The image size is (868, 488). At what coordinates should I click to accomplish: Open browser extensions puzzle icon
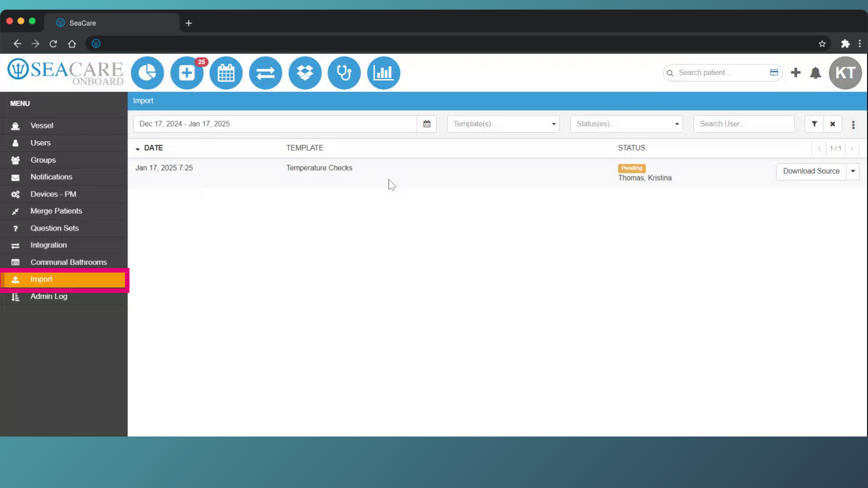845,44
